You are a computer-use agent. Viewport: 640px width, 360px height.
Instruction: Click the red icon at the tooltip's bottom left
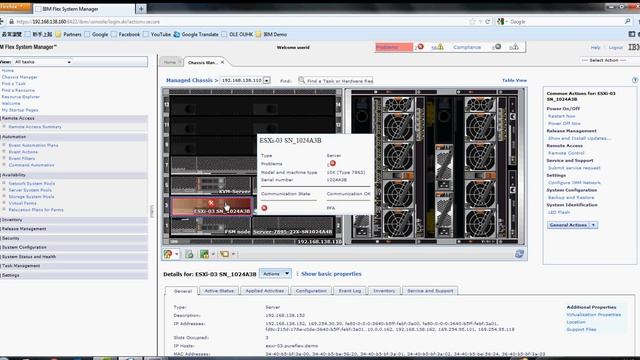[264, 208]
